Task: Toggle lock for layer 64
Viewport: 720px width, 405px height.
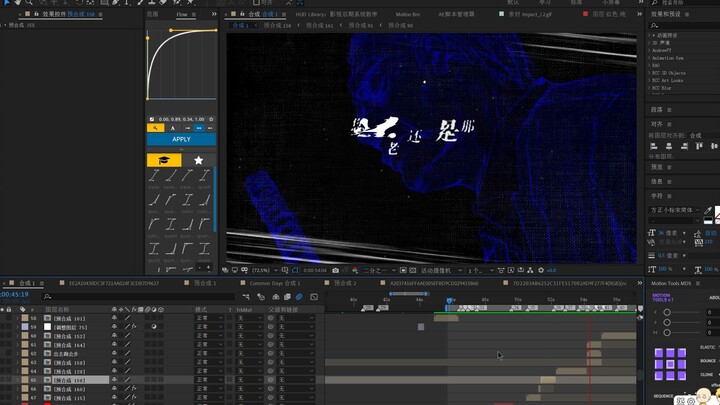Action: (9, 371)
